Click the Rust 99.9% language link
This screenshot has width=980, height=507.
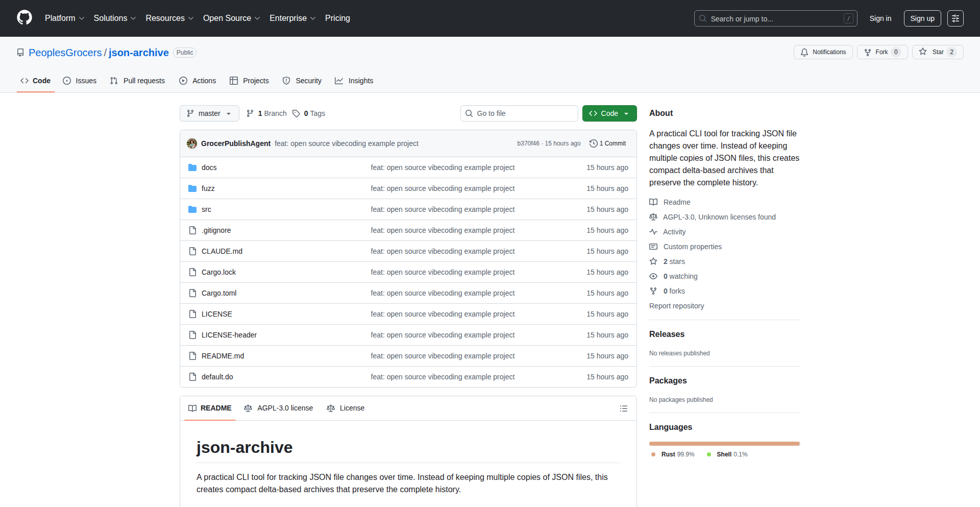(x=673, y=454)
